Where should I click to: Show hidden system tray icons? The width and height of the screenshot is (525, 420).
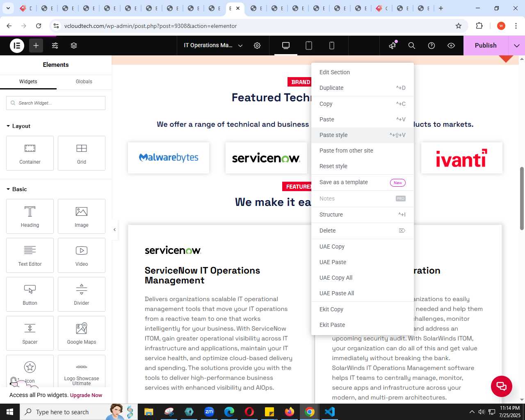pyautogui.click(x=472, y=412)
